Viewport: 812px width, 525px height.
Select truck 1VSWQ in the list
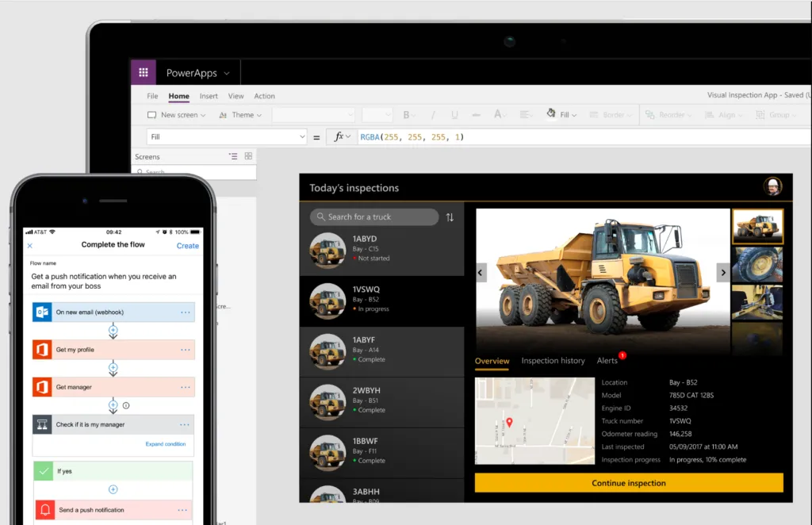coord(381,301)
